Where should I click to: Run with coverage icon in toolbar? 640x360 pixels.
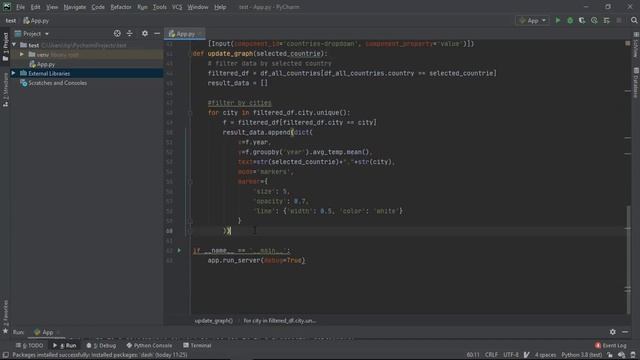(582, 20)
